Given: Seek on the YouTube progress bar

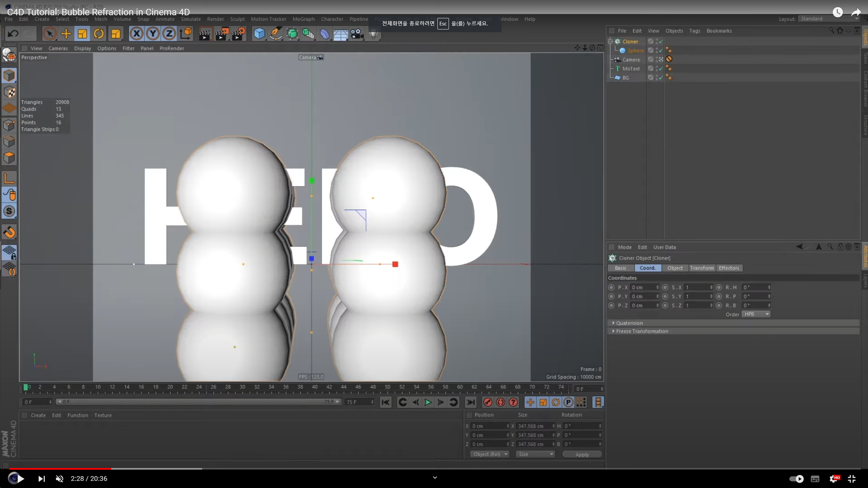Looking at the screenshot, I should coord(435,469).
